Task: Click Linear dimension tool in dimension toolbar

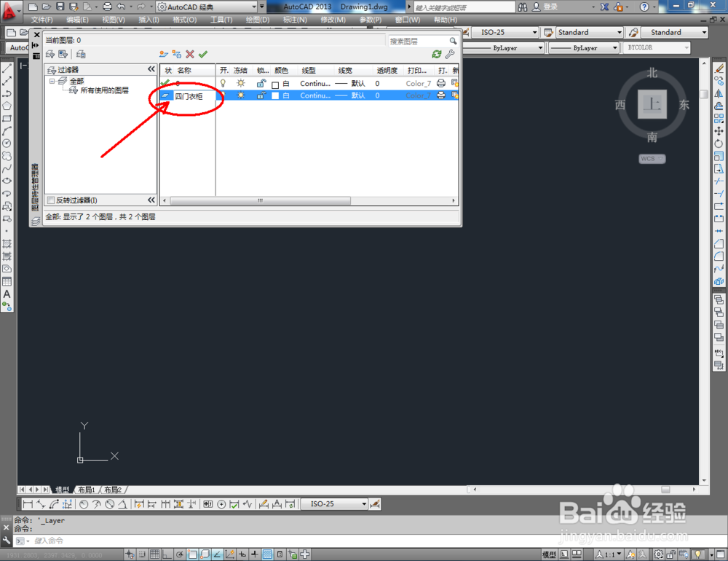Action: point(28,504)
